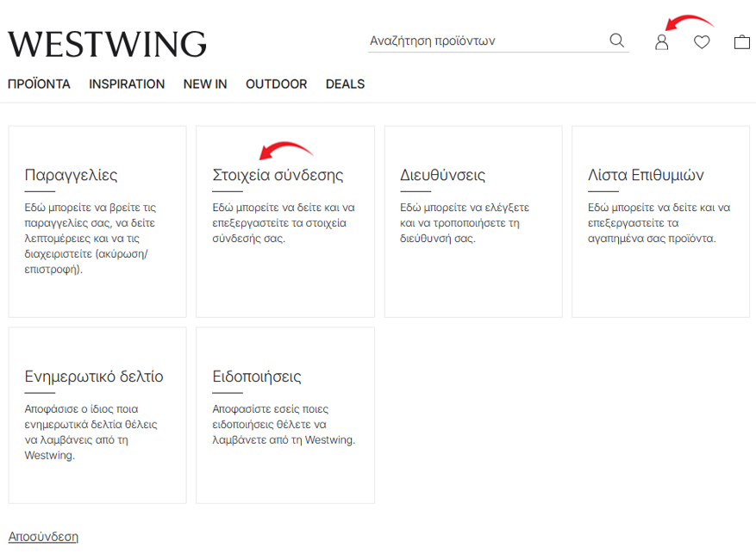Open the Λίστα Επιθυμιών card
The width and height of the screenshot is (756, 554).
pos(660,221)
